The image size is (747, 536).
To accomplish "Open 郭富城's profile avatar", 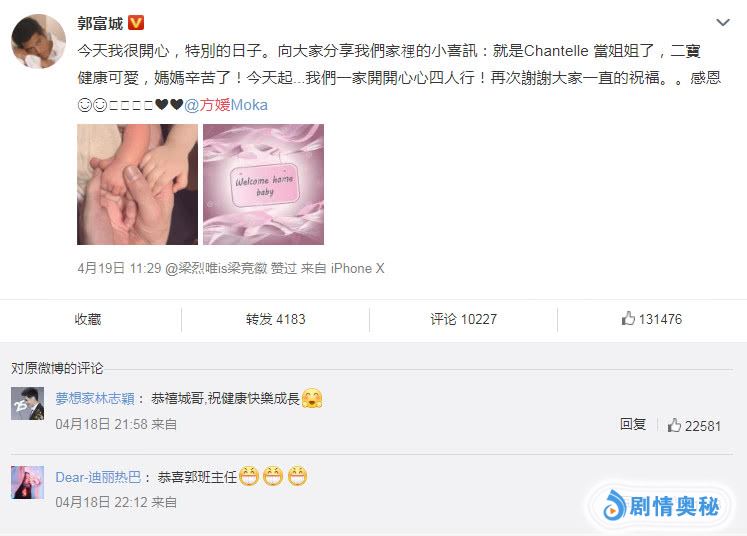I will [x=39, y=41].
